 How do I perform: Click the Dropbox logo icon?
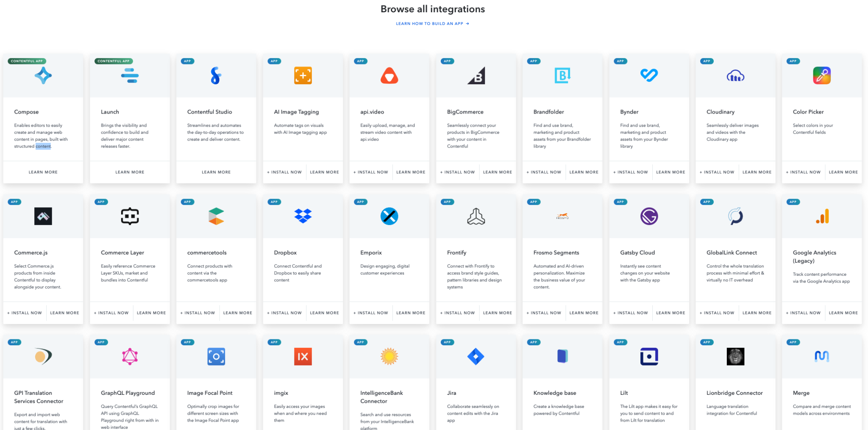tap(303, 216)
